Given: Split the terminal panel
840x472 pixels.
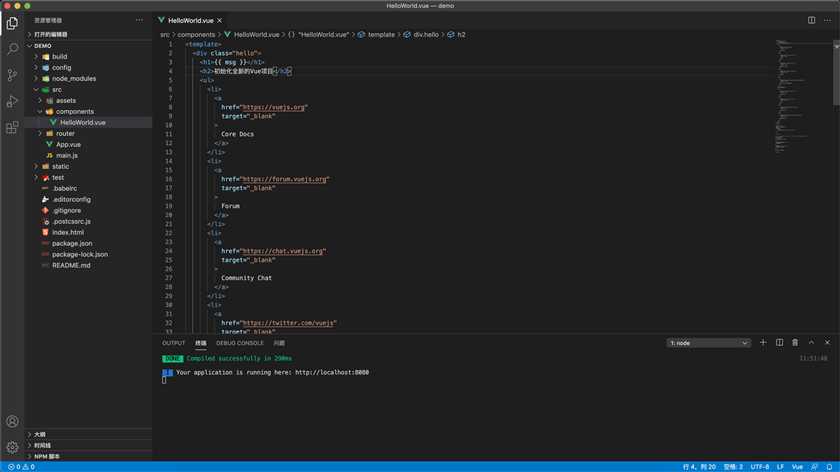Looking at the screenshot, I should point(779,342).
